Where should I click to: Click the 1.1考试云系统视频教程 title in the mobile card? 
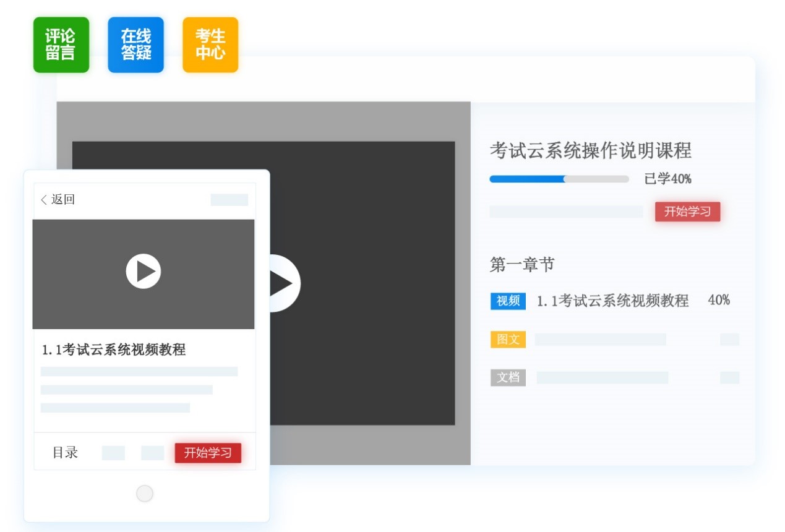[x=114, y=350]
